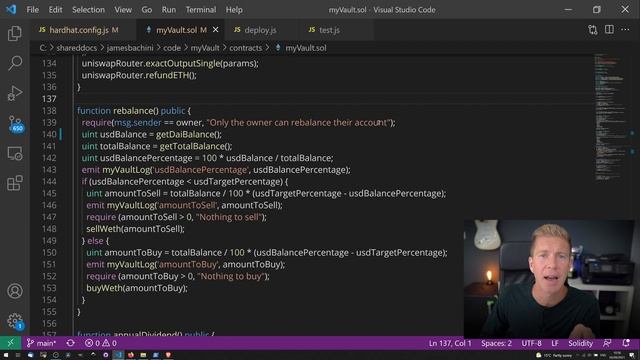The width and height of the screenshot is (640, 360).
Task: Open Run and Debug view
Action: click(x=15, y=93)
